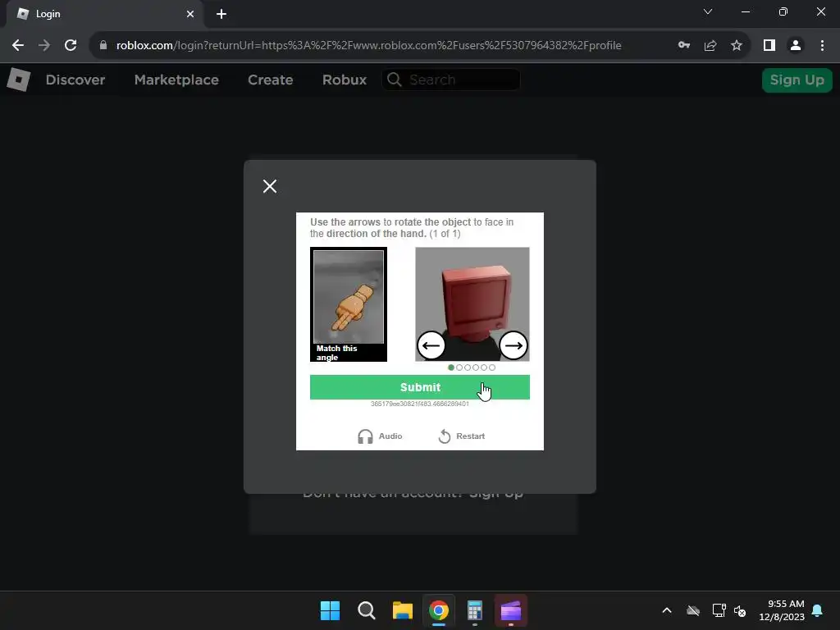Open the clock and calendar flyout

coord(782,610)
